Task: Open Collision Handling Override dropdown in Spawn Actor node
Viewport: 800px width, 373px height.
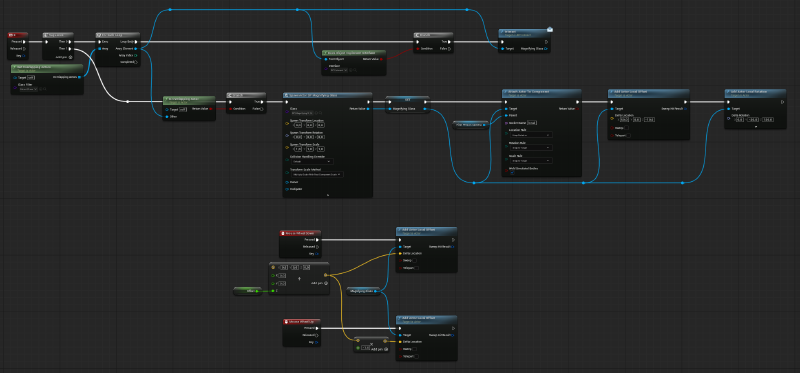Action: tap(313, 161)
